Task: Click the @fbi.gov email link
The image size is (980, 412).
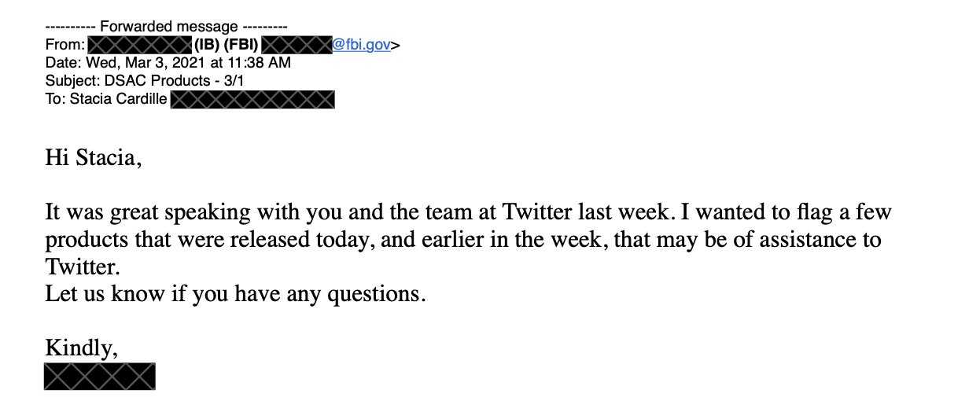Action: [x=362, y=45]
